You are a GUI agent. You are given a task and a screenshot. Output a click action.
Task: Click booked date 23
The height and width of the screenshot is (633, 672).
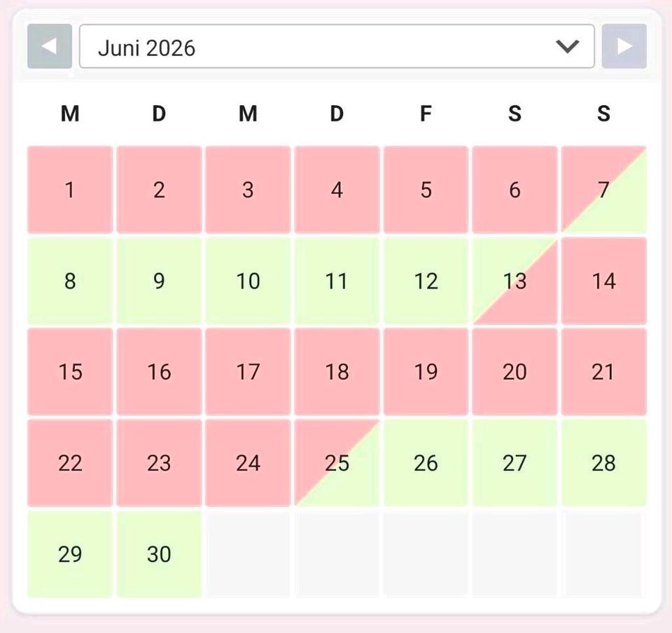tap(159, 463)
